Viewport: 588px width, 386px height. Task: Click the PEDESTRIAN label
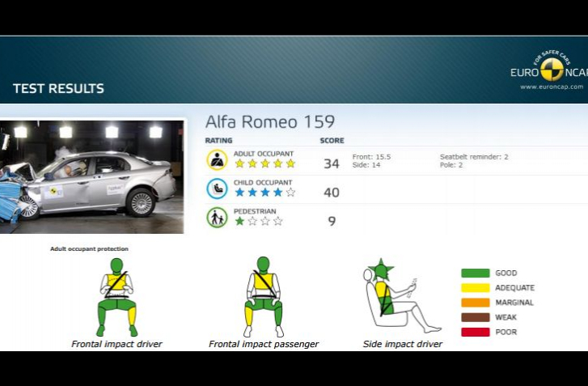(255, 211)
